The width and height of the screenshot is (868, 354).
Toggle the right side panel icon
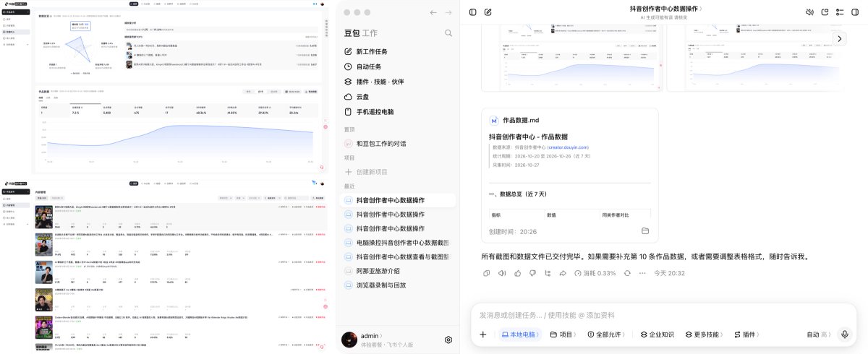click(855, 12)
